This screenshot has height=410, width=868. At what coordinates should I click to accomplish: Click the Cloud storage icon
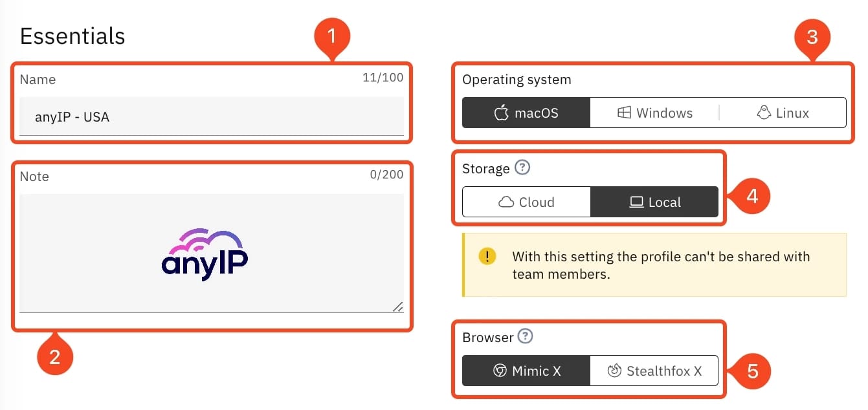(508, 201)
